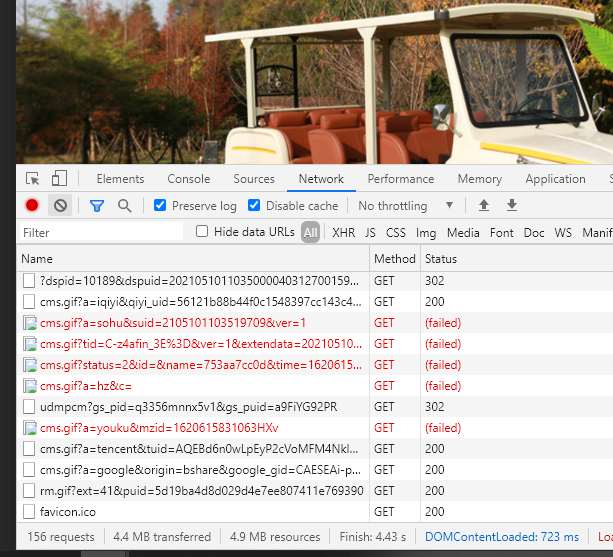Open the Performance tab
This screenshot has height=557, width=613.
tap(400, 179)
